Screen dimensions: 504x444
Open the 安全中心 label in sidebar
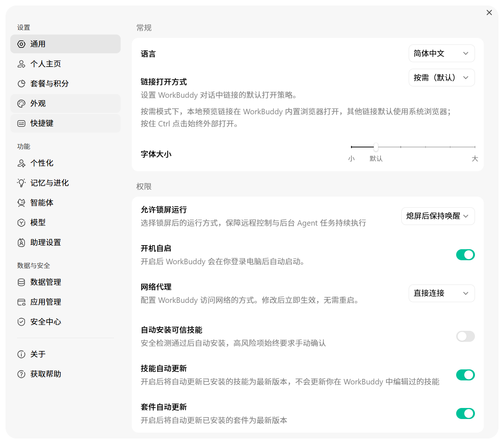(46, 322)
